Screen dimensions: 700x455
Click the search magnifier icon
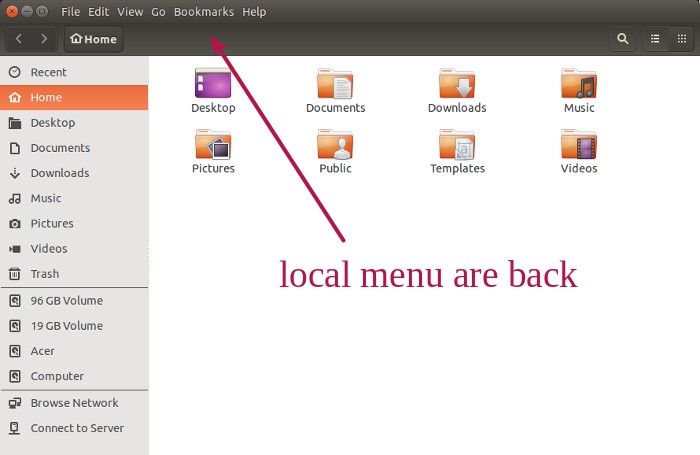pos(623,39)
